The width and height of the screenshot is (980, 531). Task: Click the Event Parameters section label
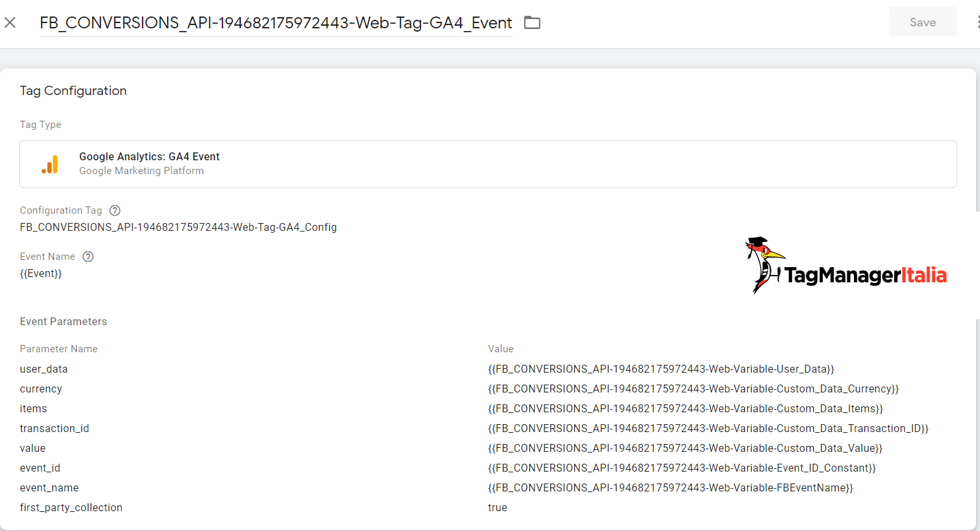click(x=63, y=321)
